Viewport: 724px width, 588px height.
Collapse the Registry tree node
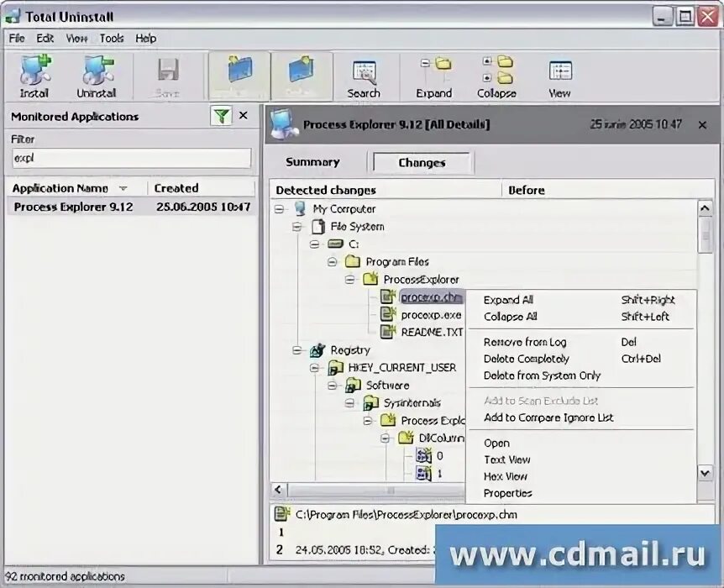click(x=296, y=350)
